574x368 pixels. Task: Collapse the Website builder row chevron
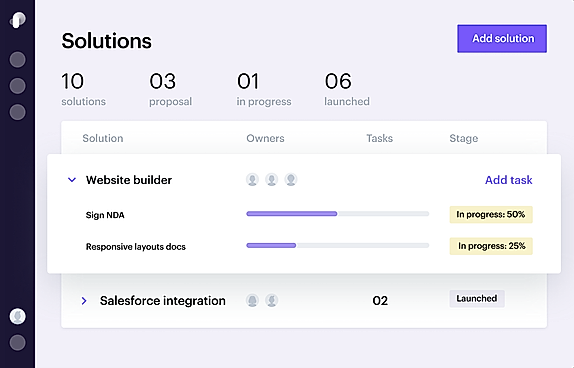click(x=72, y=180)
